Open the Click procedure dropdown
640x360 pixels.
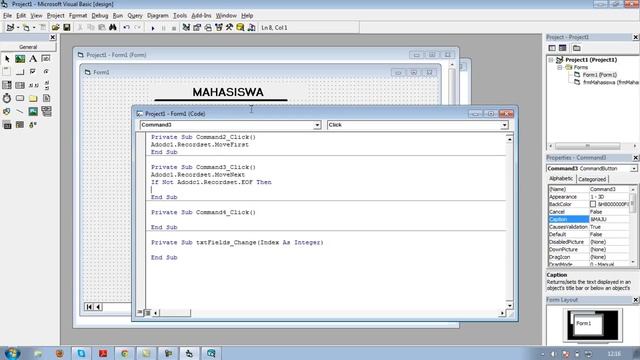pos(504,125)
